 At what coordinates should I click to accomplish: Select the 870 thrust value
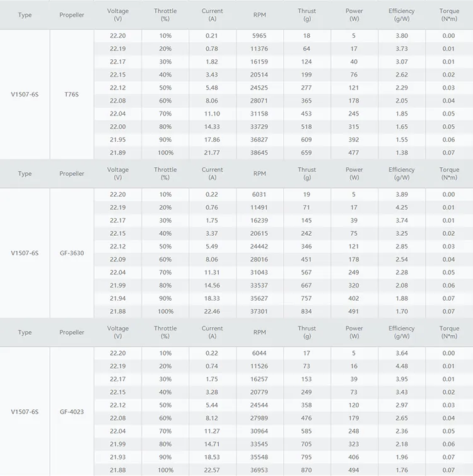point(307,470)
